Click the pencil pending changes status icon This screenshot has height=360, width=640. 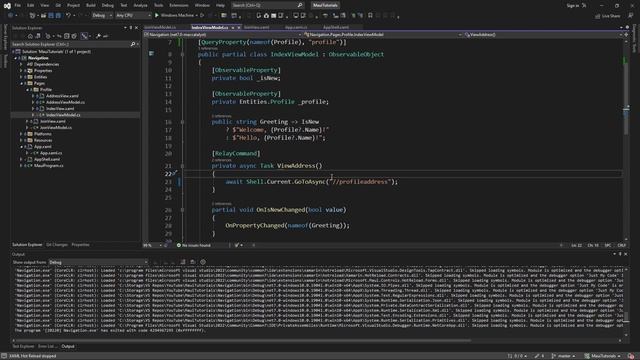pyautogui.click(x=537, y=356)
